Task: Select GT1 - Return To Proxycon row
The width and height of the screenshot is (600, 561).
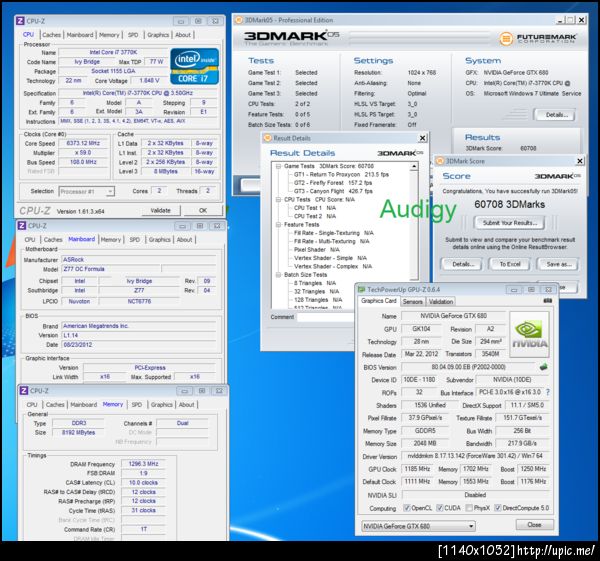Action: pos(341,174)
